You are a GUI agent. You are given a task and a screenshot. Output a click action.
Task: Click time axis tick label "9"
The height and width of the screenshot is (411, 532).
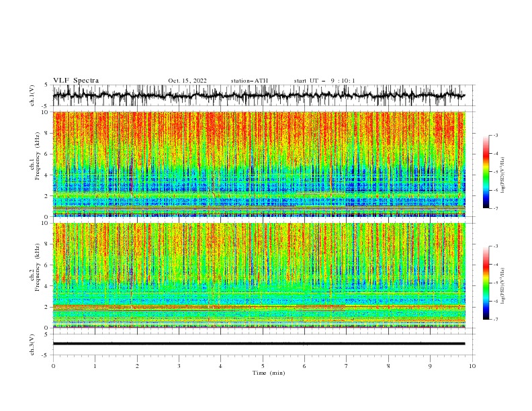click(x=430, y=366)
